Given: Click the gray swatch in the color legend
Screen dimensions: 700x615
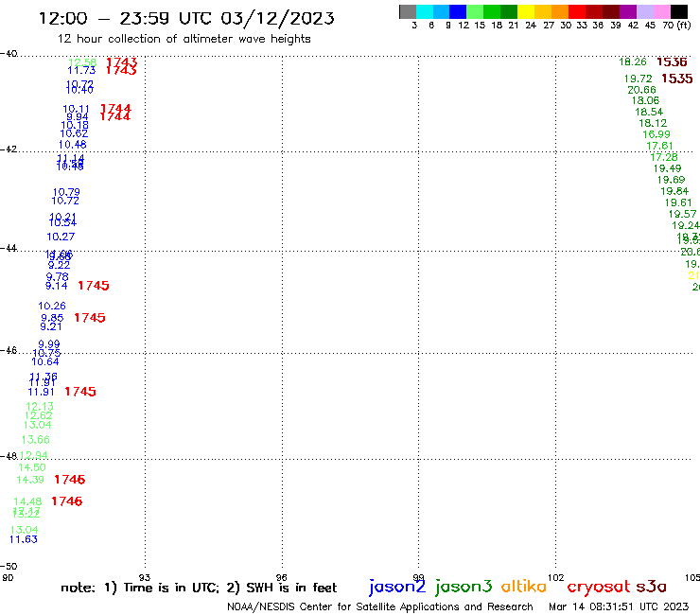Looking at the screenshot, I should pos(408,11).
